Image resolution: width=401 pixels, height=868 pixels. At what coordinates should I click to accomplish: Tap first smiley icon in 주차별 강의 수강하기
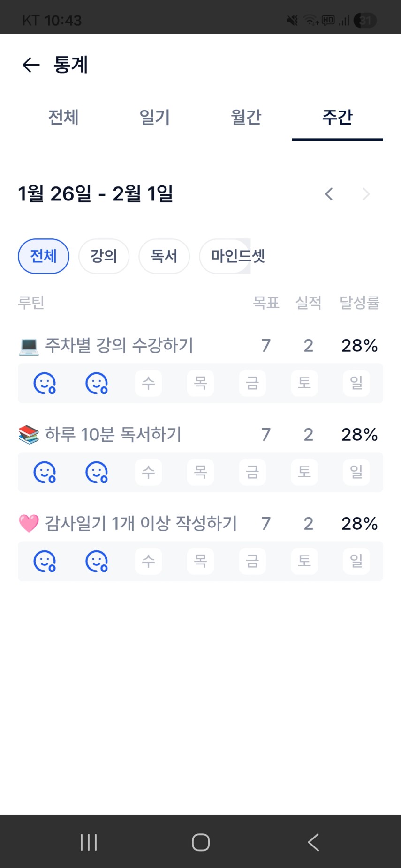(45, 383)
